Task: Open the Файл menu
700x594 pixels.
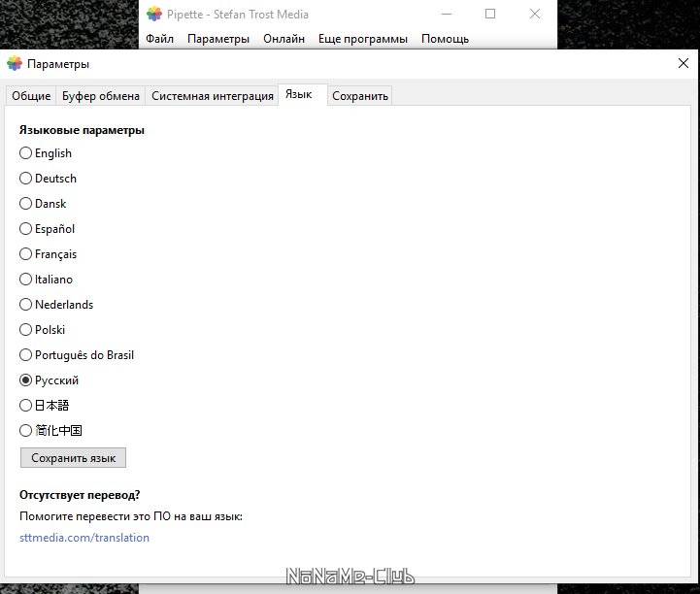Action: point(159,39)
